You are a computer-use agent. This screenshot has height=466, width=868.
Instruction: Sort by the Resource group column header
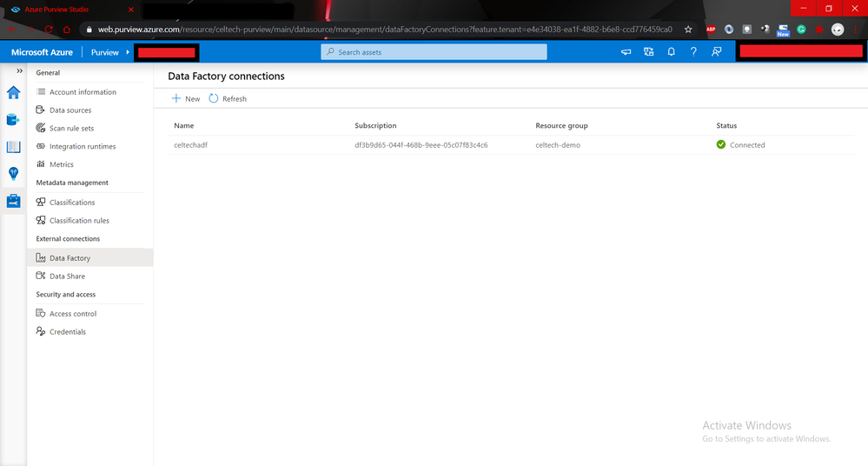click(562, 126)
